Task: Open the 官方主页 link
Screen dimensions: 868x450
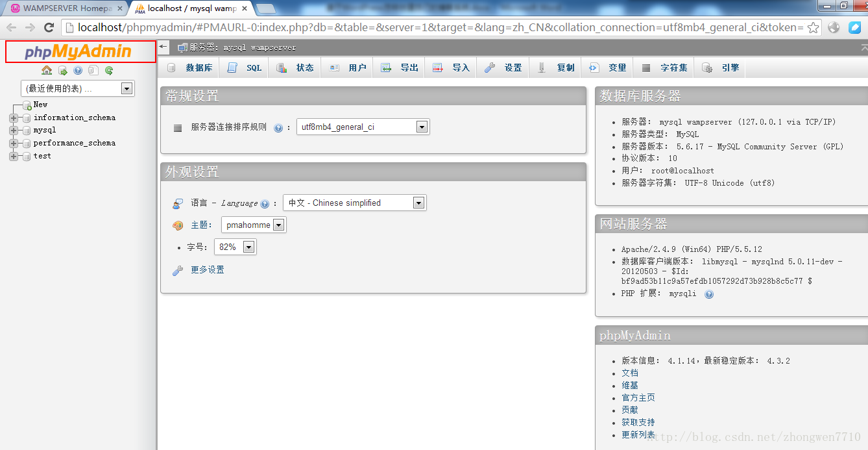Action: click(x=638, y=397)
